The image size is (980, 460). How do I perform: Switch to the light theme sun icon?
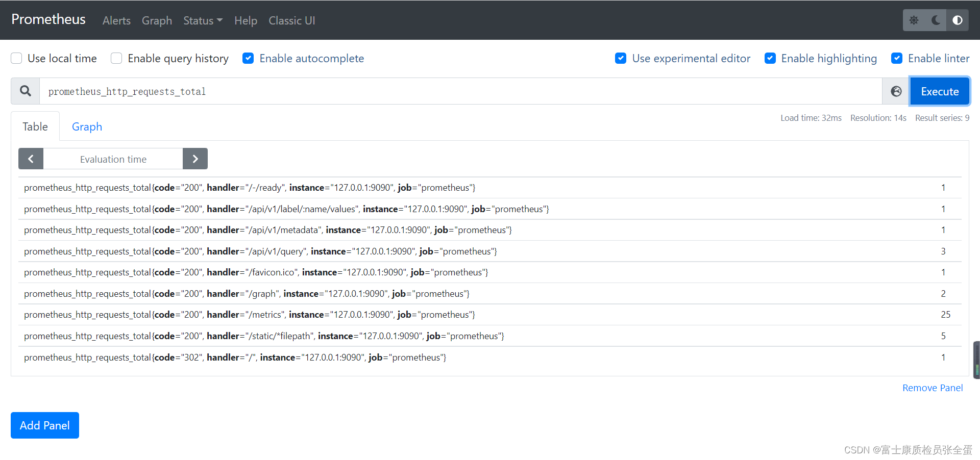[x=914, y=20]
